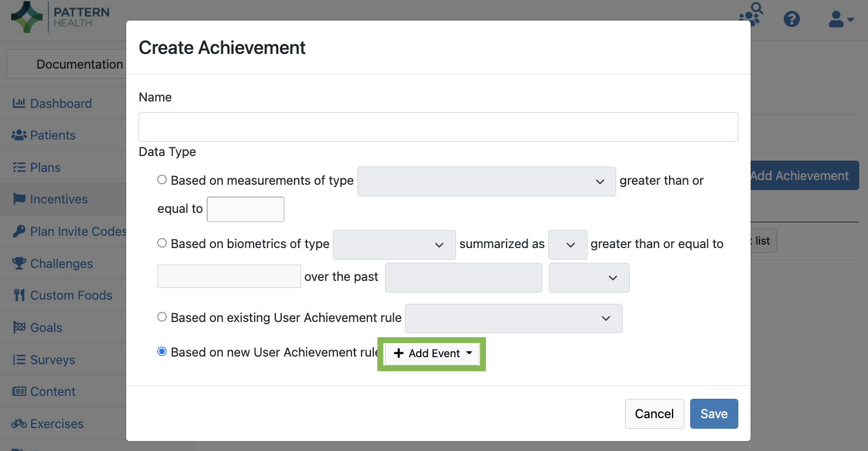Open the measurements type dropdown

[x=486, y=181]
